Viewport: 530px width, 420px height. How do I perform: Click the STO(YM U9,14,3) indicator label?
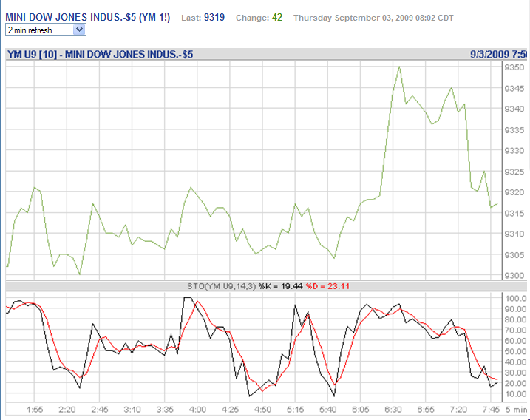click(222, 286)
